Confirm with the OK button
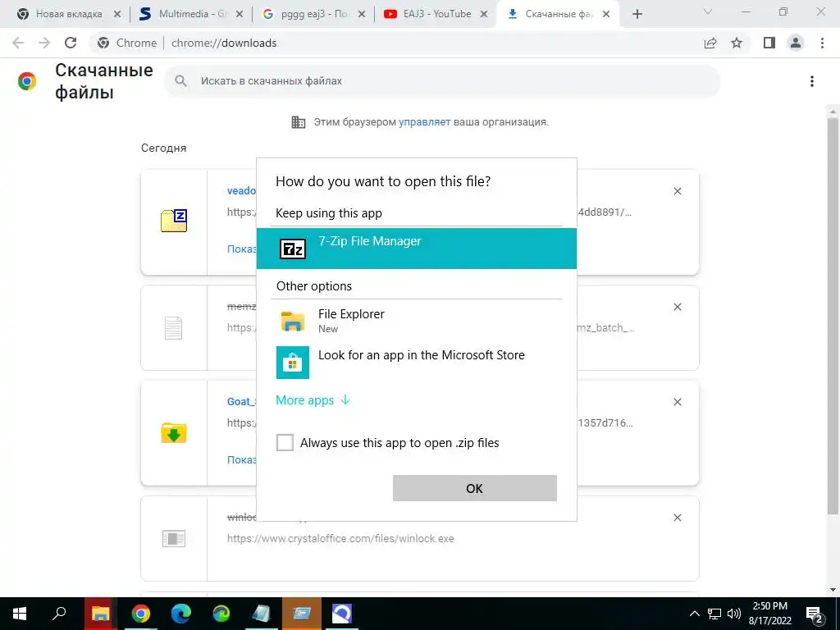The width and height of the screenshot is (840, 630). [475, 488]
